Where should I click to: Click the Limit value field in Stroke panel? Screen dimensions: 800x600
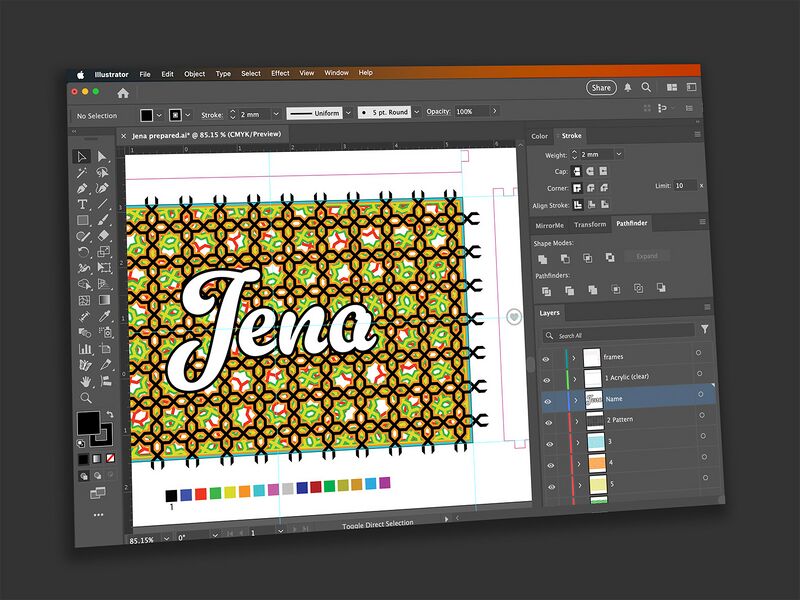(x=685, y=186)
